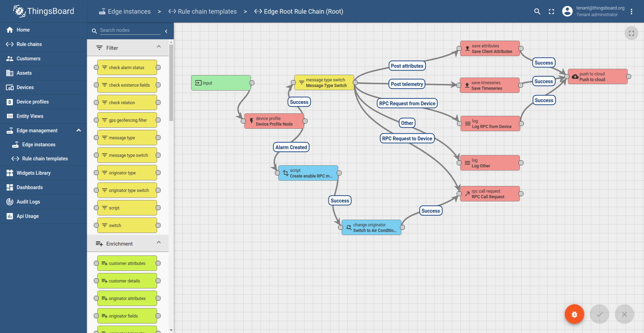Image resolution: width=644 pixels, height=333 pixels.
Task: Click the Entity Views table icon
Action: point(10,116)
